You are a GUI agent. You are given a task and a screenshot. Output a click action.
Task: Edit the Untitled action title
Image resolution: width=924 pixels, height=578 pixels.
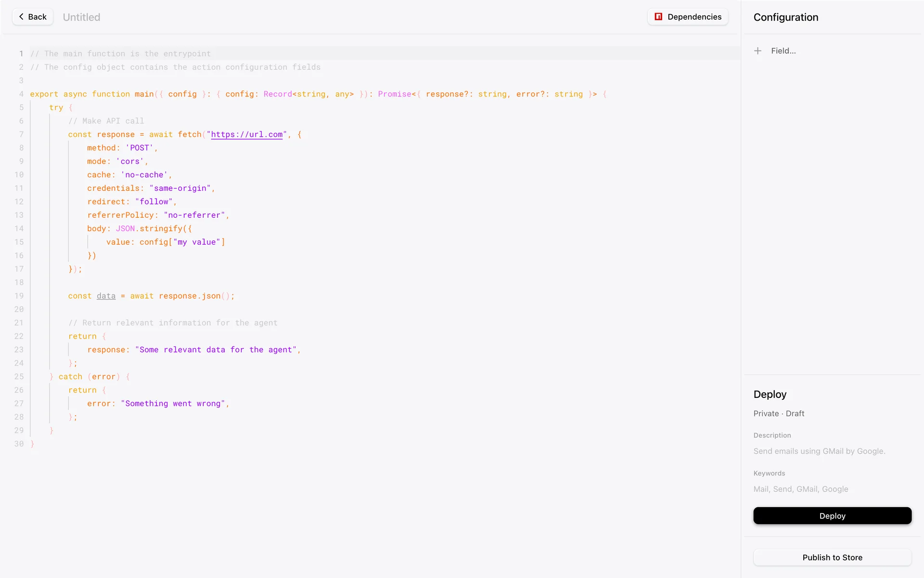click(81, 17)
